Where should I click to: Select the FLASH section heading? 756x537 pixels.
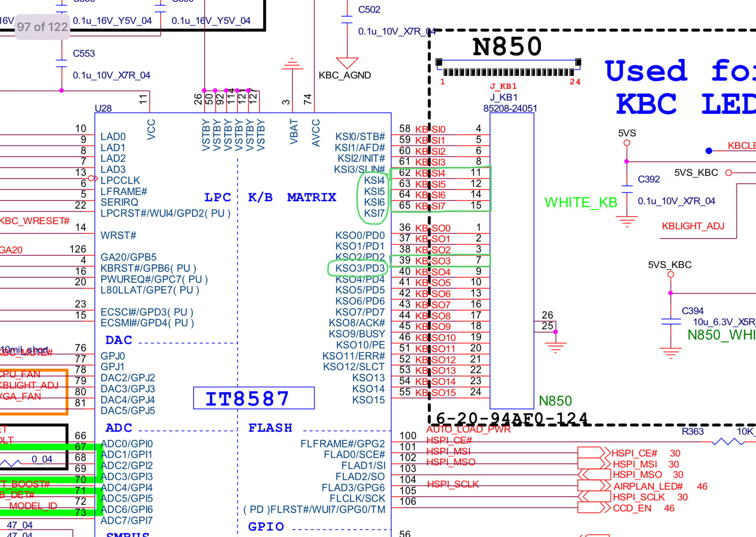(x=270, y=428)
